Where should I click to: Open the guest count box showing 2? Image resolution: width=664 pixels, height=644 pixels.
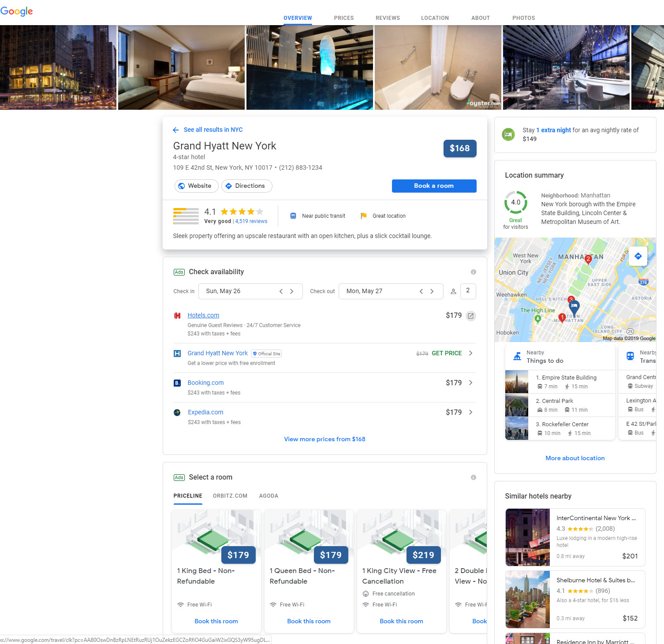tap(468, 291)
